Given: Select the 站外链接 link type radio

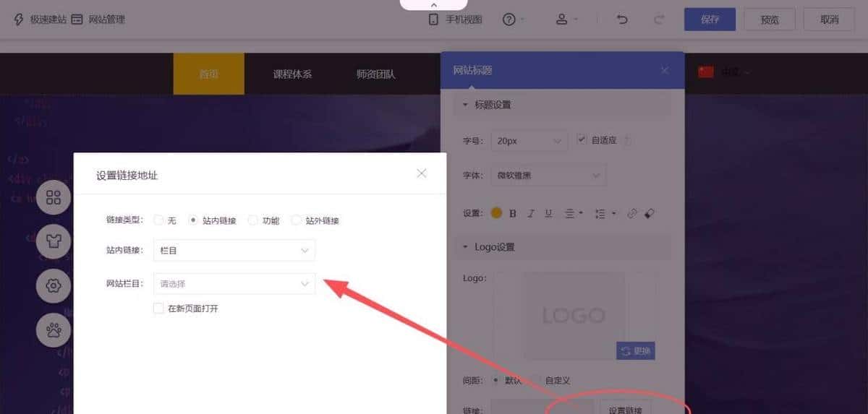Looking at the screenshot, I should coord(296,220).
